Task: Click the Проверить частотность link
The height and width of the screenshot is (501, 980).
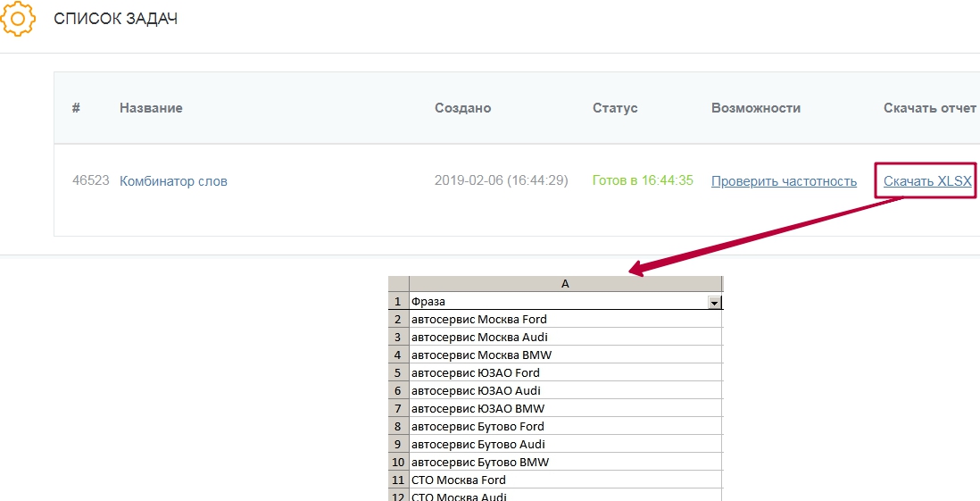Action: click(784, 181)
